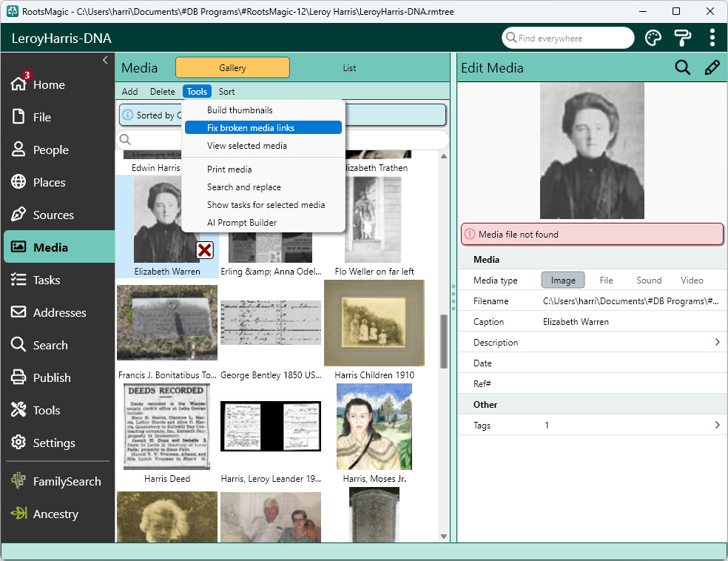Open the Search section in sidebar

pos(39,345)
